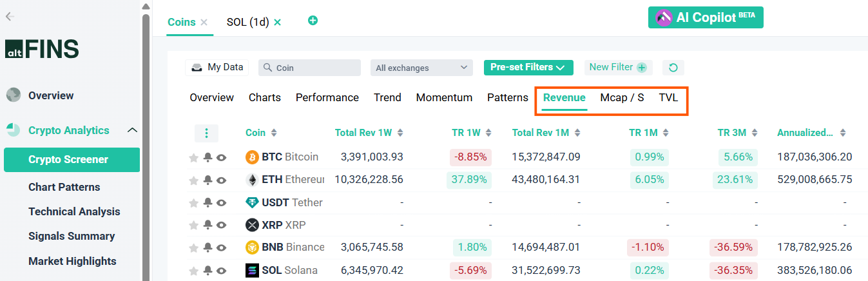Toggle watch eye for XRP
Screen dimensions: 868x281
coord(222,226)
